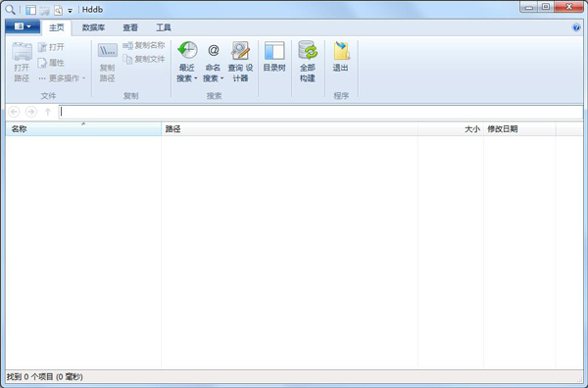Click the forward navigation arrow
Screen dimensions: 588x388
(x=31, y=112)
